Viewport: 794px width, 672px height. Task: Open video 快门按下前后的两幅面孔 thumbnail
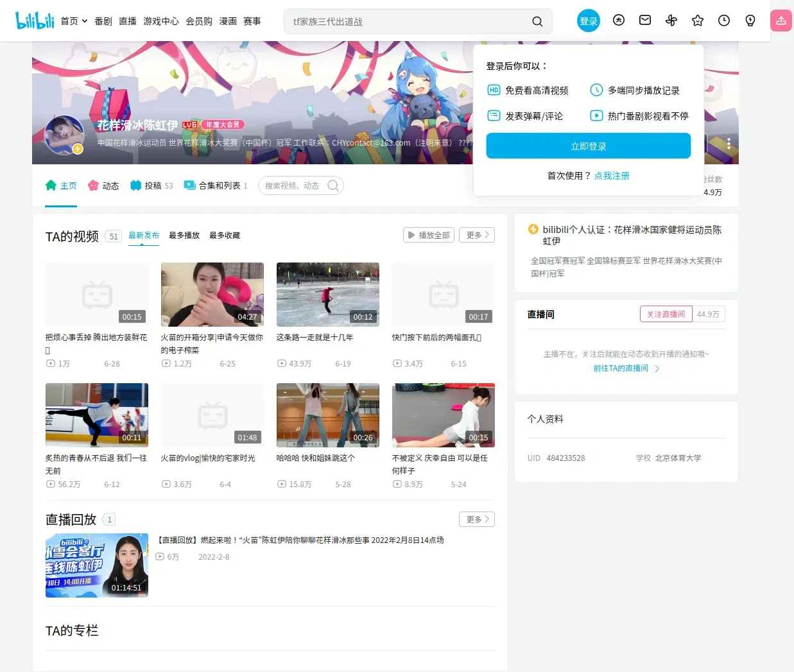point(444,295)
